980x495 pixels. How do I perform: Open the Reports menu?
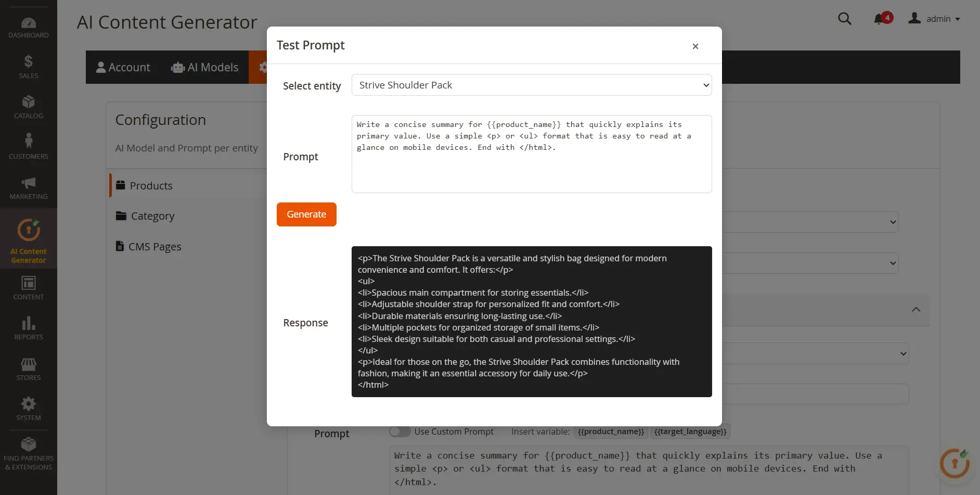(x=29, y=327)
